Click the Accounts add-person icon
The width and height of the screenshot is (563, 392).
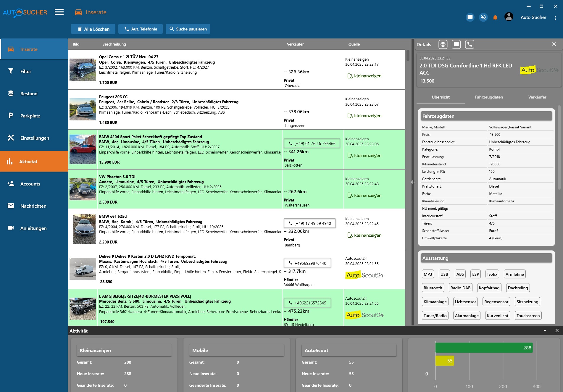pyautogui.click(x=11, y=184)
